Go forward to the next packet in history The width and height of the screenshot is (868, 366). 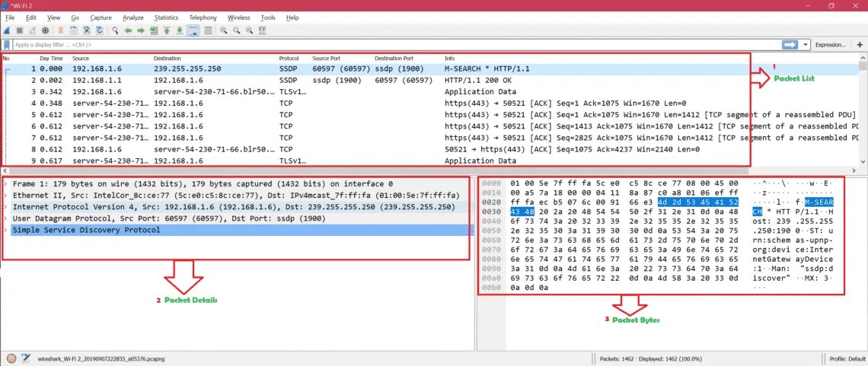[141, 30]
